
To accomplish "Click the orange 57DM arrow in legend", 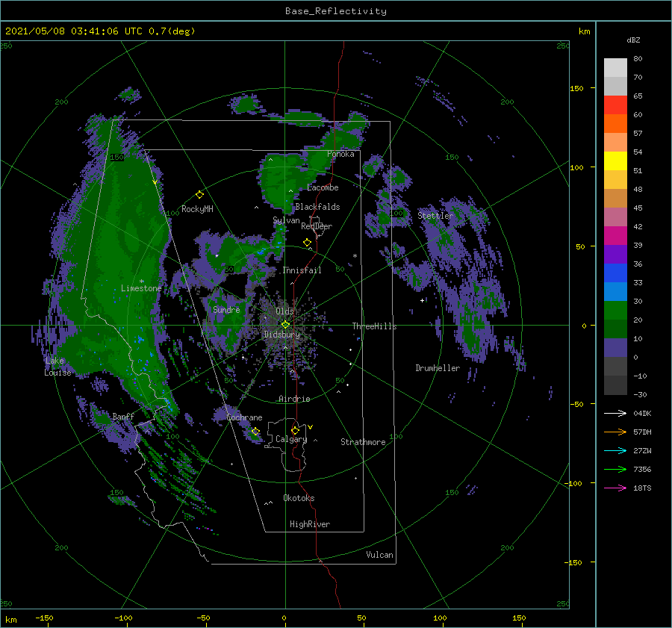I will click(x=615, y=432).
